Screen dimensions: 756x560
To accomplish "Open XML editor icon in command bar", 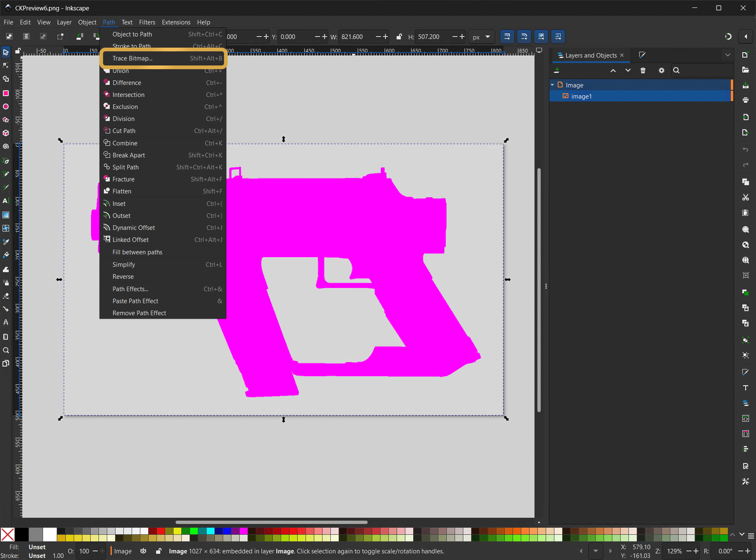I will tap(746, 418).
